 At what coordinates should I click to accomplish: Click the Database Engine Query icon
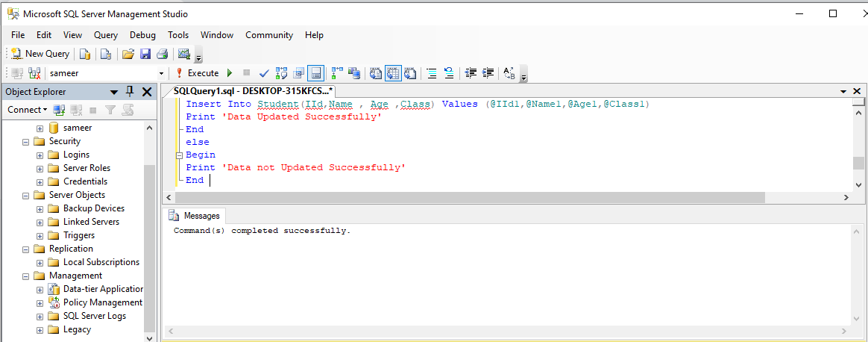coord(85,54)
